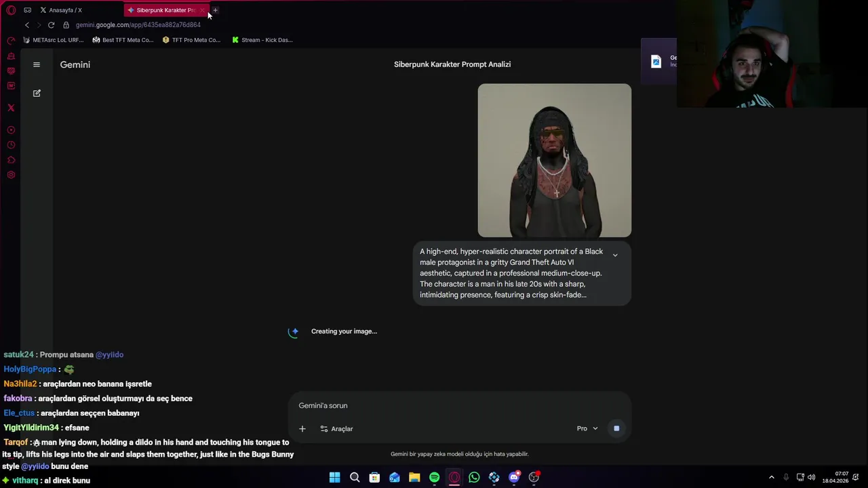Viewport: 868px width, 488px height.
Task: Close the Siberpunk Karakter tab
Action: tap(202, 10)
